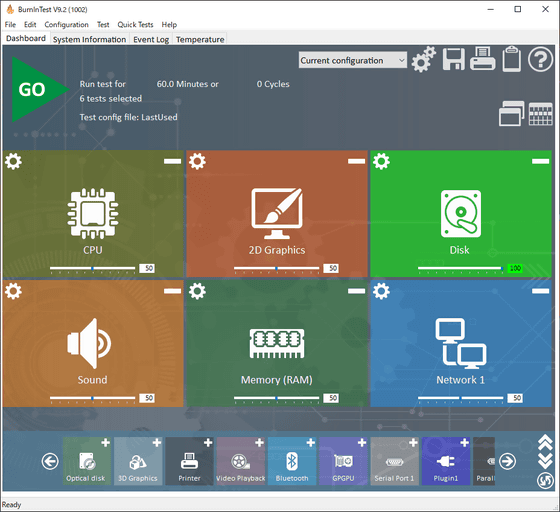Save configuration with the floppy disk icon
The image size is (560, 512).
(x=454, y=59)
